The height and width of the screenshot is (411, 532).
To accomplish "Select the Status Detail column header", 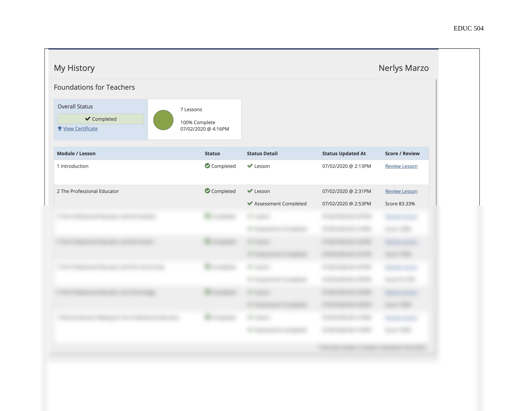I will (x=262, y=153).
